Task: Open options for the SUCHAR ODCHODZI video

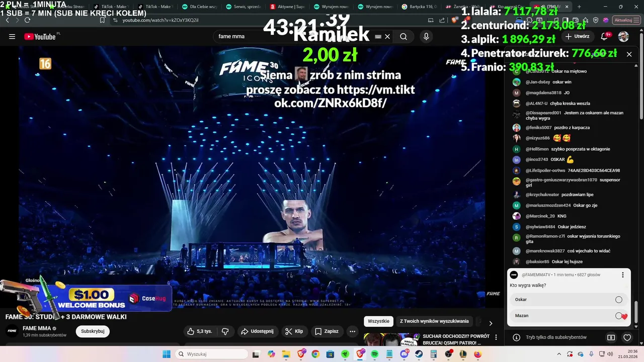Action: [x=496, y=337]
